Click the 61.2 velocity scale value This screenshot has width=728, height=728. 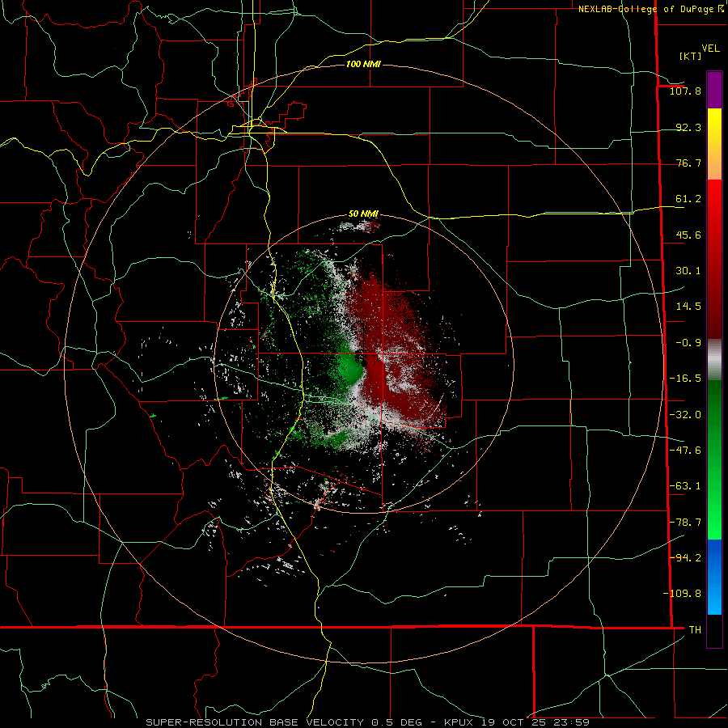(x=688, y=199)
